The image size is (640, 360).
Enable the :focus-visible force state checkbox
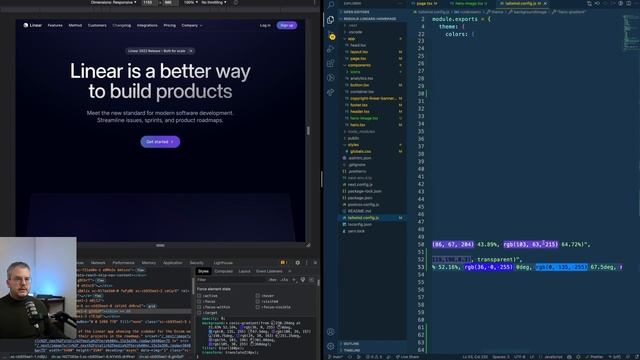pos(258,307)
